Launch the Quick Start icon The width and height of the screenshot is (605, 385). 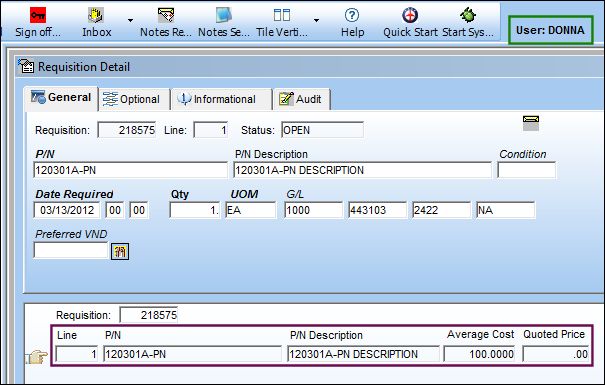pyautogui.click(x=410, y=15)
